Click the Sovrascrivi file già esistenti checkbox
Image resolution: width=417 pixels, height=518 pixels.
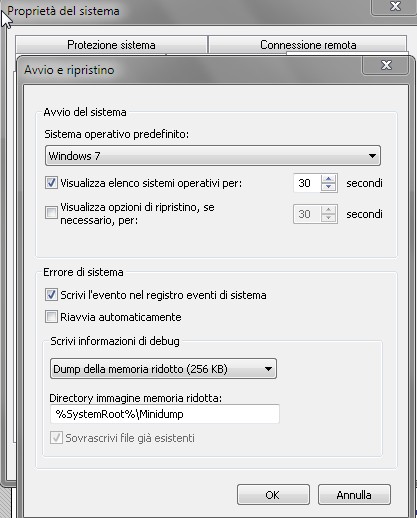click(x=56, y=438)
